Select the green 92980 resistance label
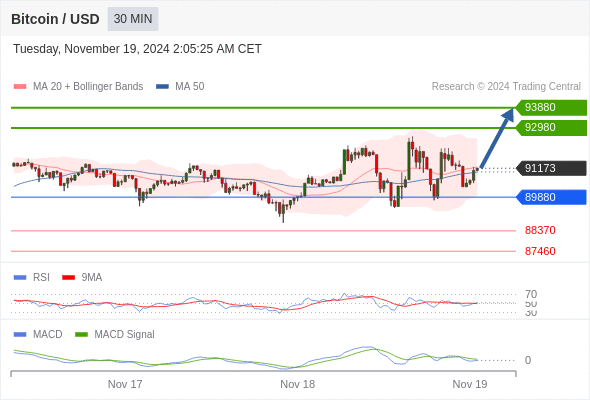The height and width of the screenshot is (400, 590). (551, 128)
